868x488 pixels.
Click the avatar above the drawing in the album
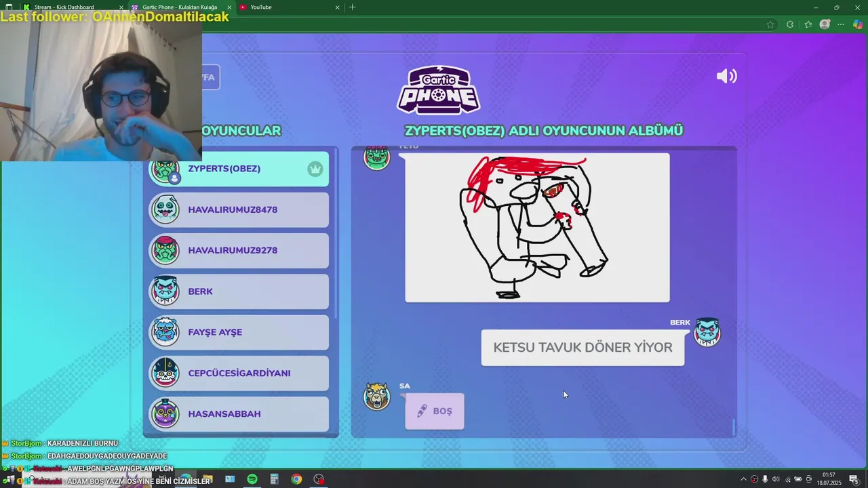(x=377, y=158)
